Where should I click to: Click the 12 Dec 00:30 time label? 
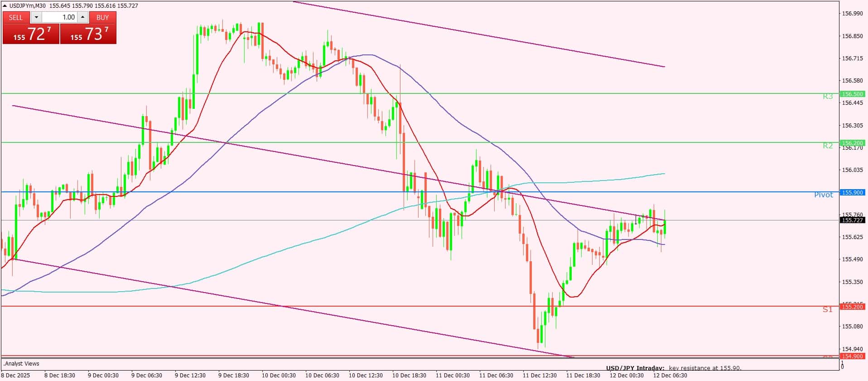pyautogui.click(x=627, y=375)
